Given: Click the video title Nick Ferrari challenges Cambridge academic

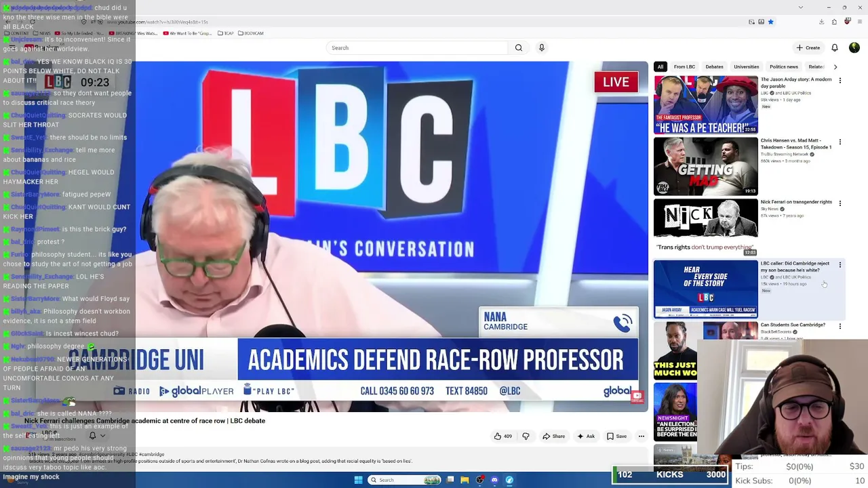Looking at the screenshot, I should 144,421.
